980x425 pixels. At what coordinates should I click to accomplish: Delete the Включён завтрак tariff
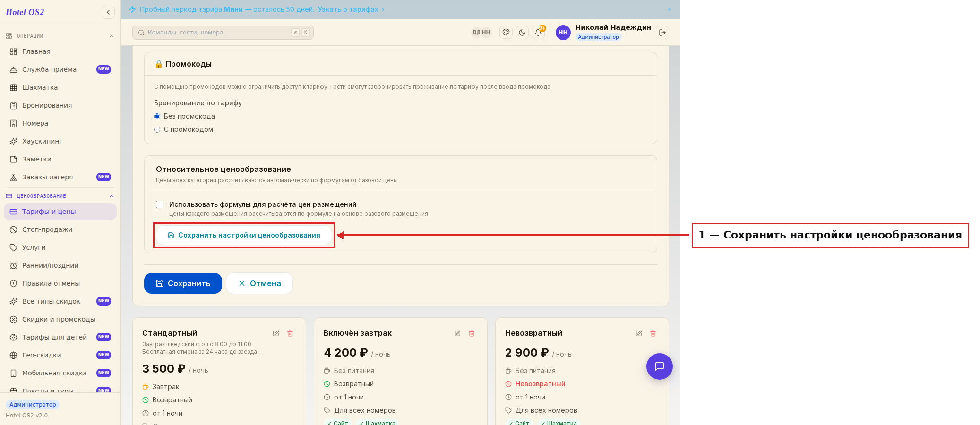472,333
